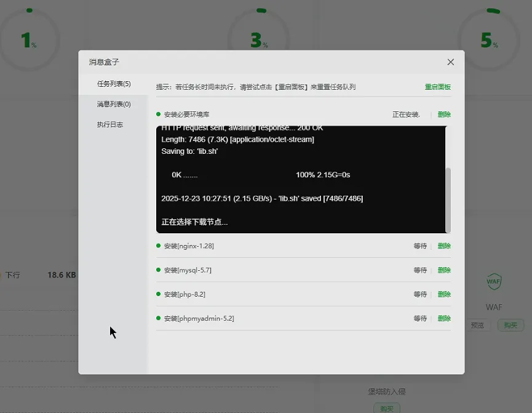Screen dimensions: 532x413
Task: Delete the nginx-1.28 install task
Action: pyautogui.click(x=443, y=246)
